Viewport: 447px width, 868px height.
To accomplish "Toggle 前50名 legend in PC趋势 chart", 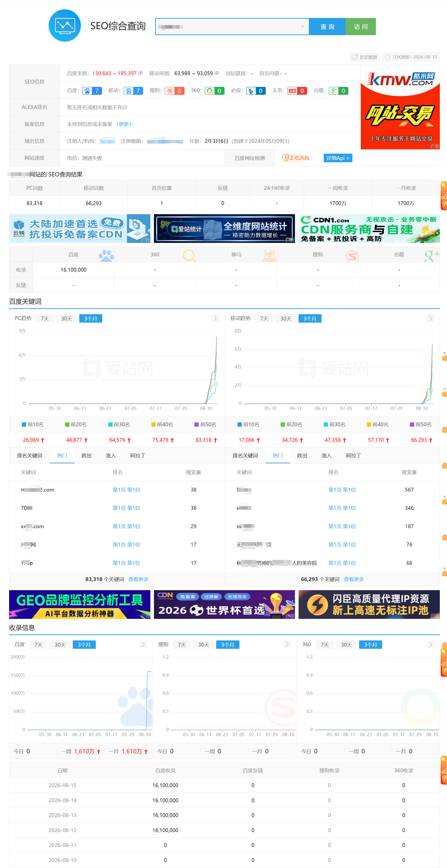I will 205,424.
